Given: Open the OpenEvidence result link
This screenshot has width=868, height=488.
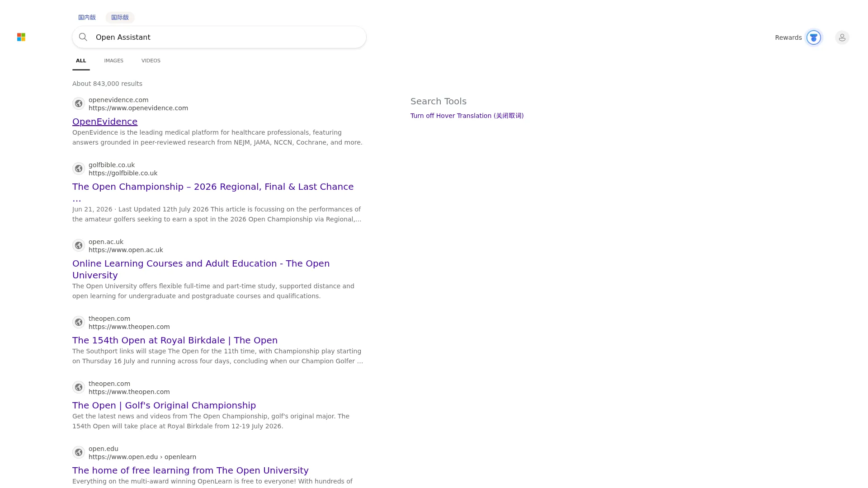Looking at the screenshot, I should [x=105, y=122].
